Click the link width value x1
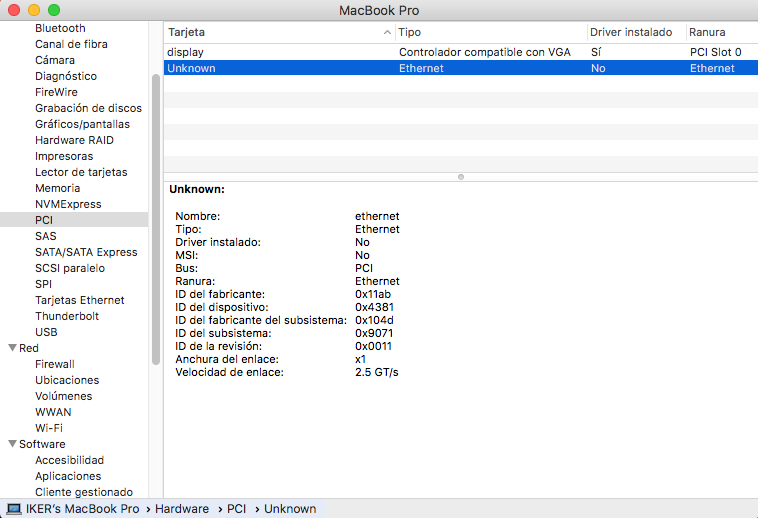Image resolution: width=758 pixels, height=518 pixels. pyautogui.click(x=360, y=360)
